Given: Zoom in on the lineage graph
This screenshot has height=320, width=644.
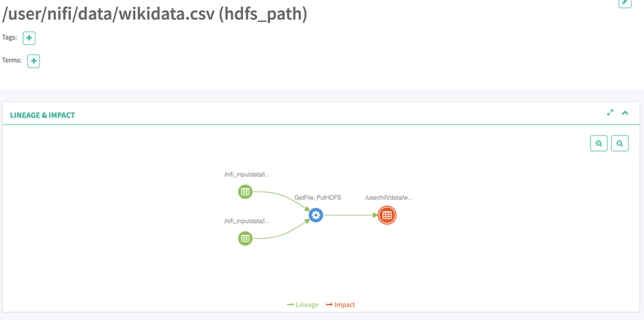Looking at the screenshot, I should (x=599, y=143).
